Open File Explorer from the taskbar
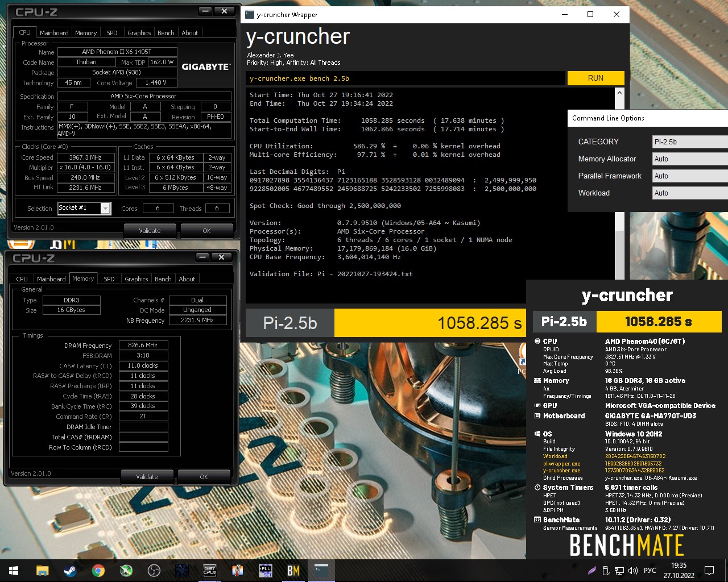 click(x=42, y=571)
